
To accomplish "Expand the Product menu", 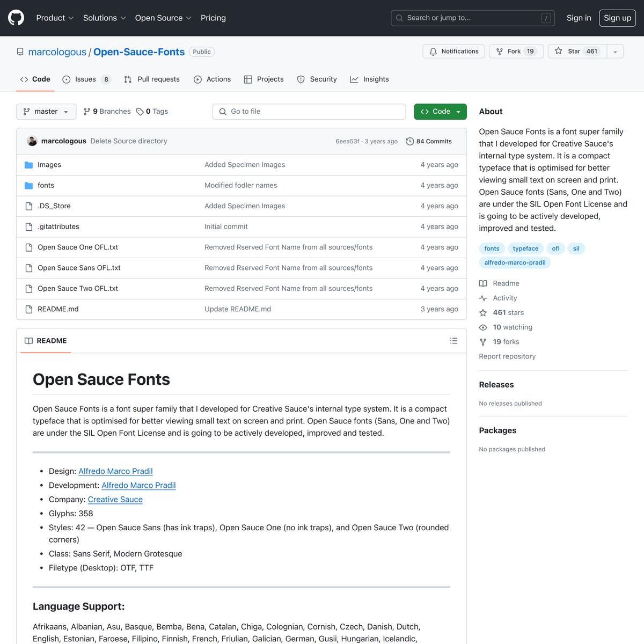I will point(55,18).
